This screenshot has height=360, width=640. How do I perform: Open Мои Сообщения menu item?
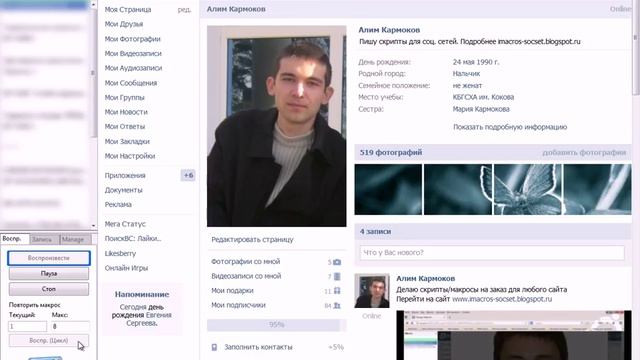131,83
